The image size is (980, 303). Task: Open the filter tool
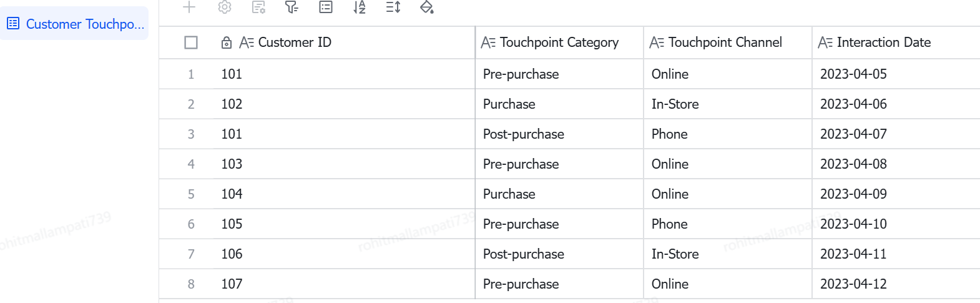292,7
